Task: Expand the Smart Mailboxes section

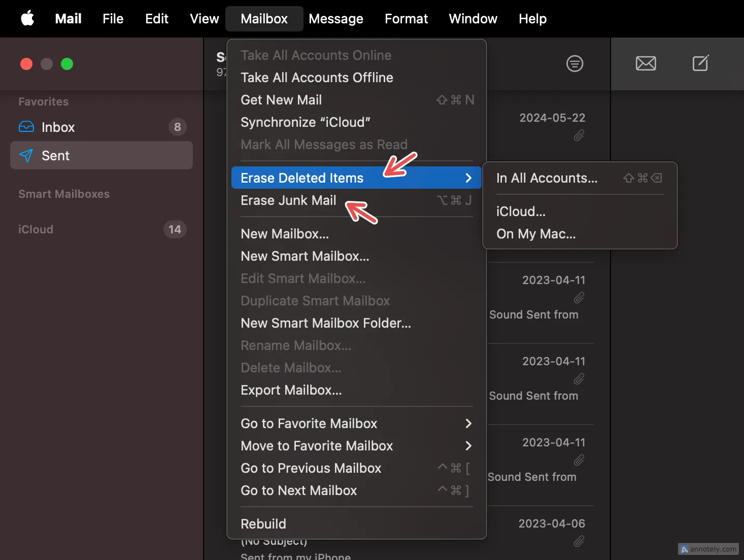Action: tap(64, 194)
